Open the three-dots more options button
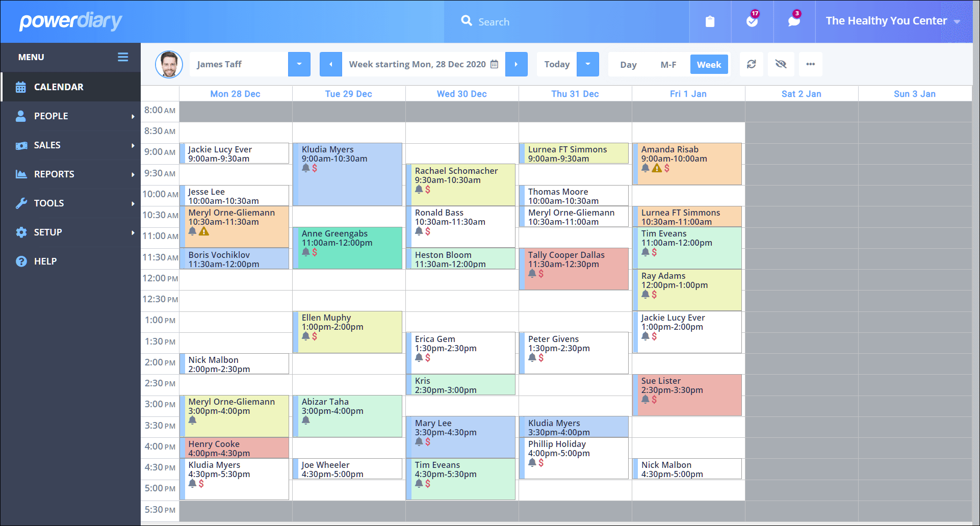Viewport: 980px width, 526px height. tap(811, 64)
